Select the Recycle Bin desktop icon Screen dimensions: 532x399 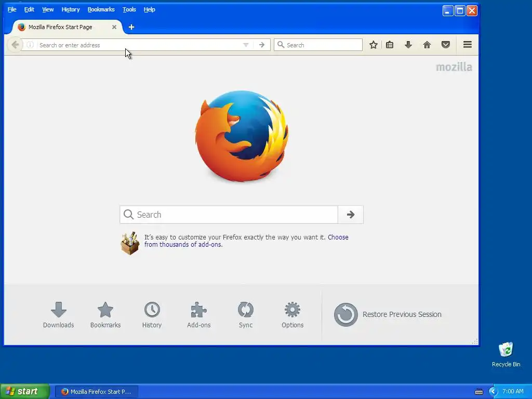click(x=506, y=354)
